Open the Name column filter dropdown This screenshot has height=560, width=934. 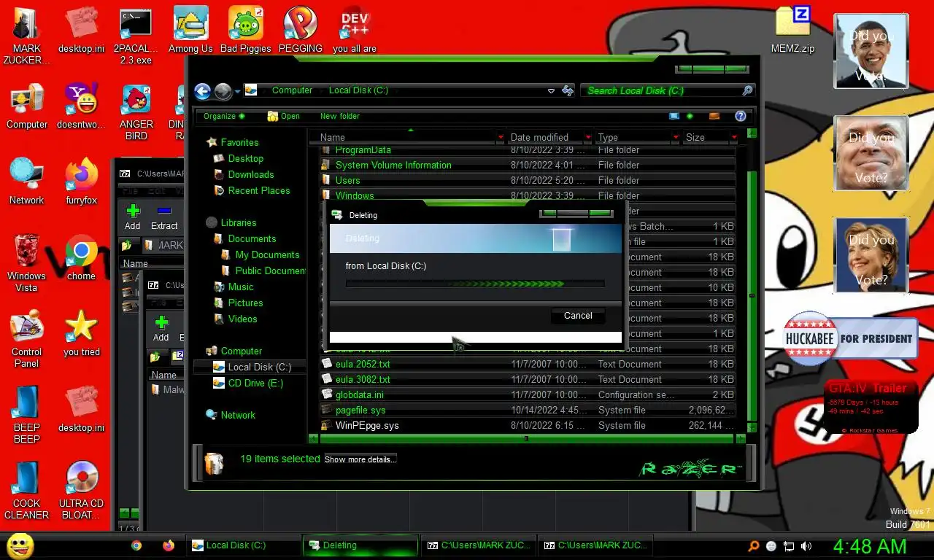(x=501, y=137)
